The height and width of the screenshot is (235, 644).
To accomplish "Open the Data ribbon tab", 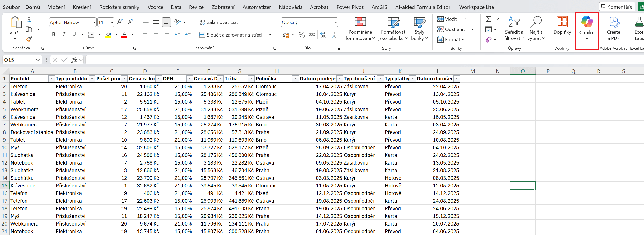I will click(176, 7).
